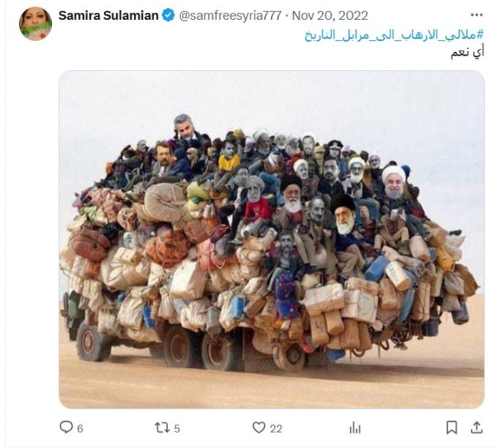This screenshot has width=498, height=448.
Task: View tweet analytics bar chart icon
Action: tap(354, 428)
